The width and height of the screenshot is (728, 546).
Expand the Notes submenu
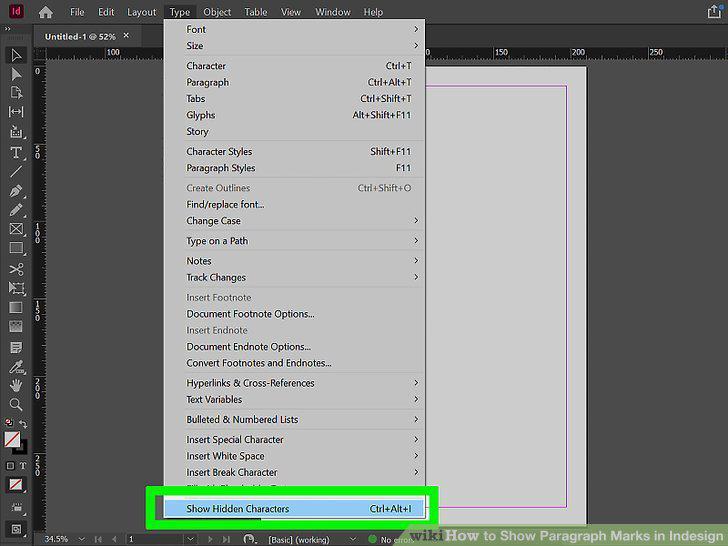(294, 260)
